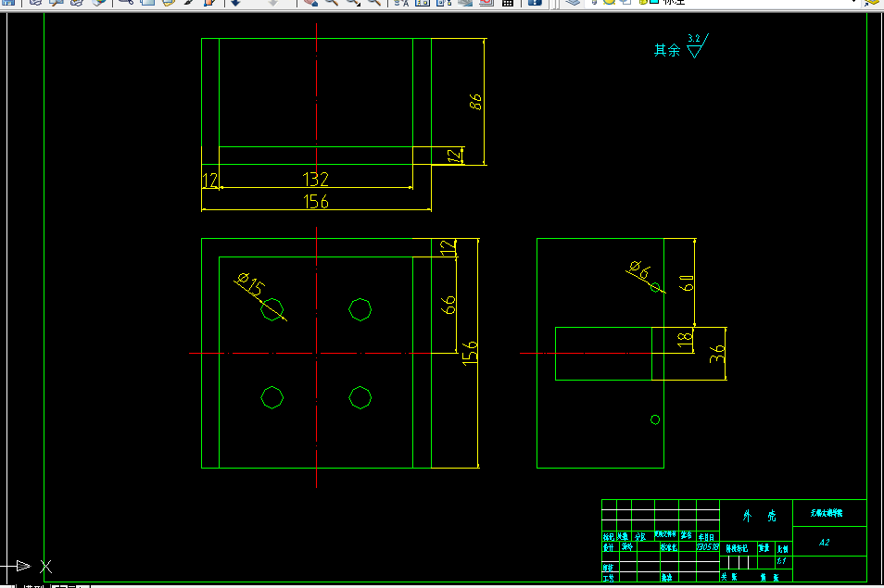884x588 pixels.
Task: Click the Help question-mark icon
Action: 535,2
